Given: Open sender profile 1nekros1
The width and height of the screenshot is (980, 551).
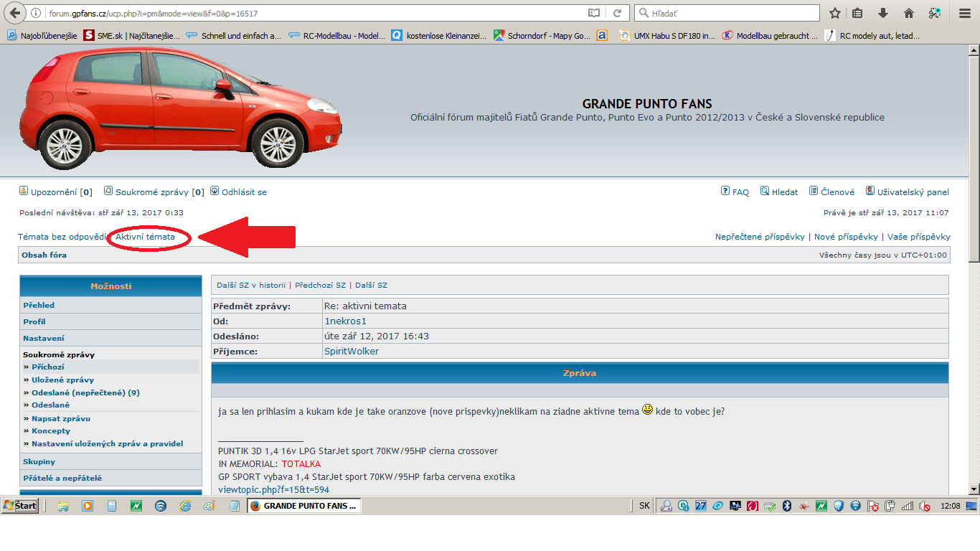Looking at the screenshot, I should point(345,321).
